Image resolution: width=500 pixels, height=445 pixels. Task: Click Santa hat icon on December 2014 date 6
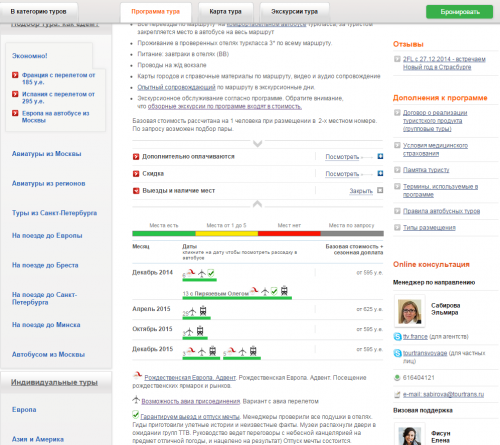coord(191,273)
